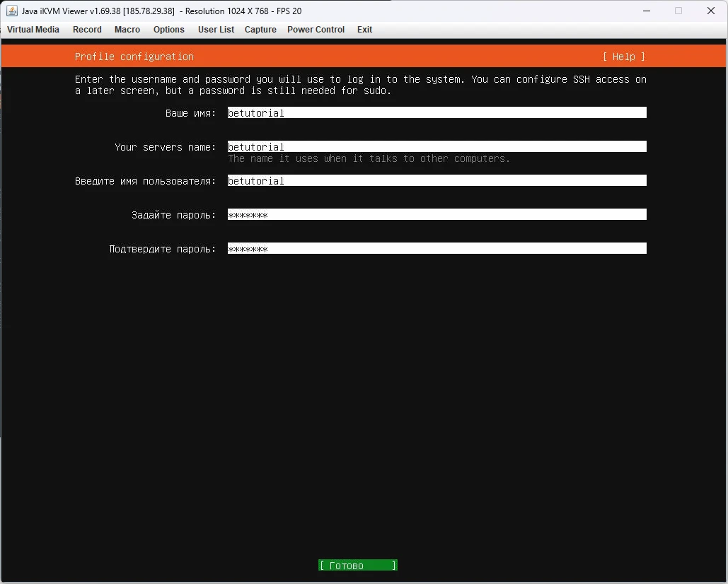Viewport: 728px width, 584px height.
Task: Open the Capture menu
Action: point(260,30)
